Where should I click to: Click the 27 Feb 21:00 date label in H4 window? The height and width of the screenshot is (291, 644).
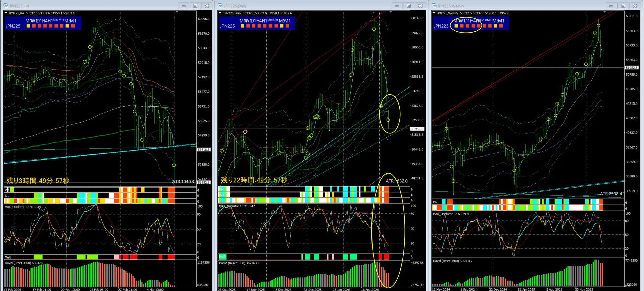[x=128, y=289]
